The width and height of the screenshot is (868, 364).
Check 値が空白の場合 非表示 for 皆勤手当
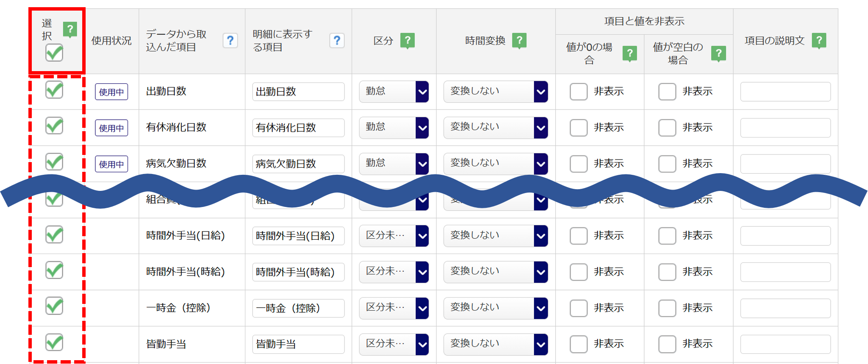coord(667,344)
